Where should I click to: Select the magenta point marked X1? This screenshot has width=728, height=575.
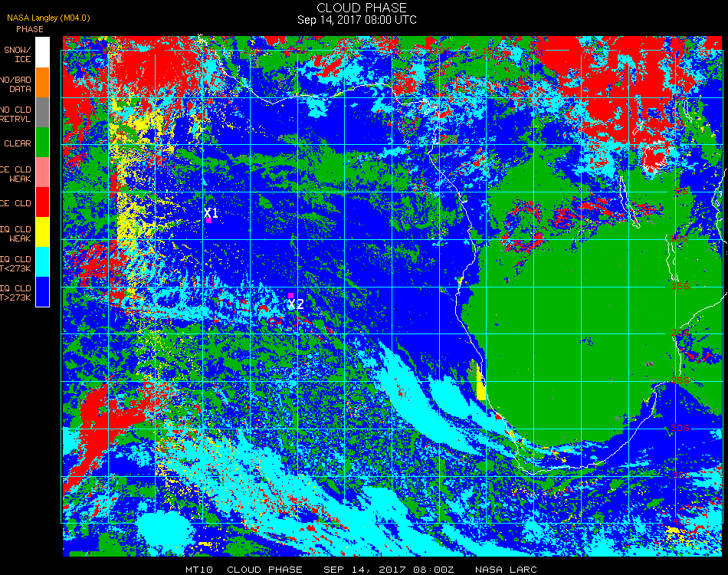point(209,220)
